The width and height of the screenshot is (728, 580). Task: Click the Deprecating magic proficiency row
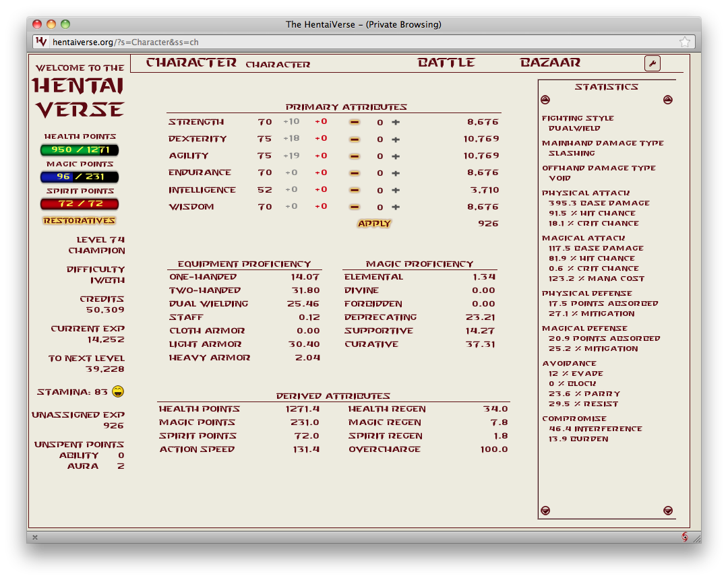(420, 317)
